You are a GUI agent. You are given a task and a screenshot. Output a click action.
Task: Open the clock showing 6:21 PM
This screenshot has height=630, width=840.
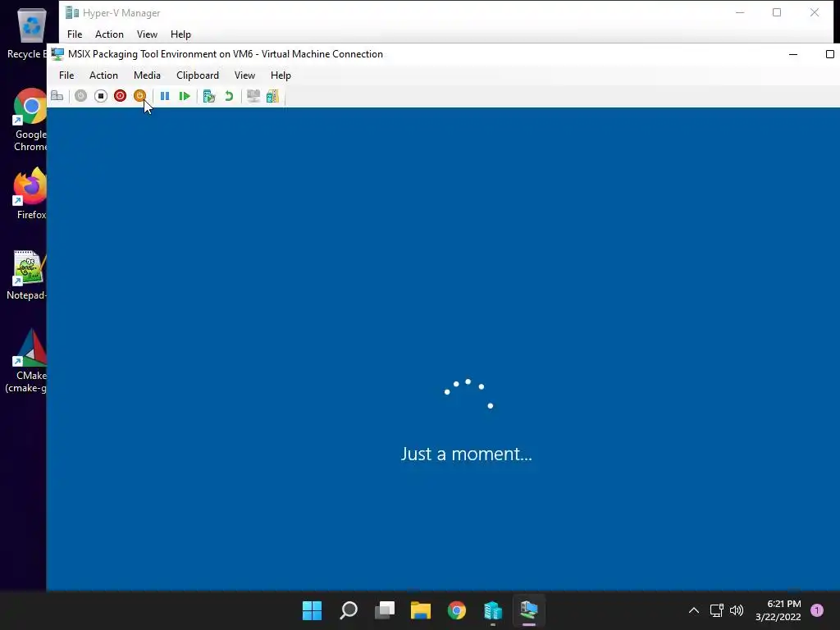pos(778,610)
